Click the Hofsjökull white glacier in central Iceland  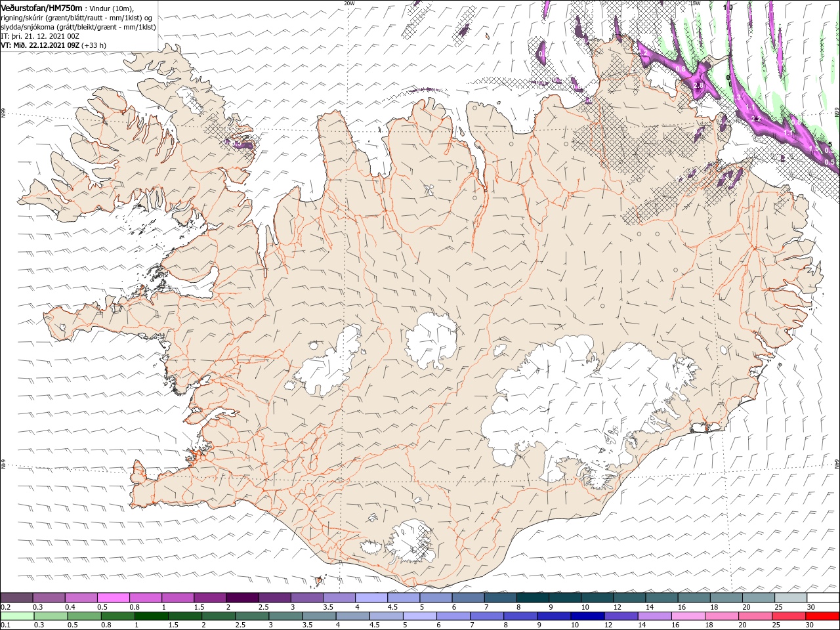pyautogui.click(x=431, y=340)
